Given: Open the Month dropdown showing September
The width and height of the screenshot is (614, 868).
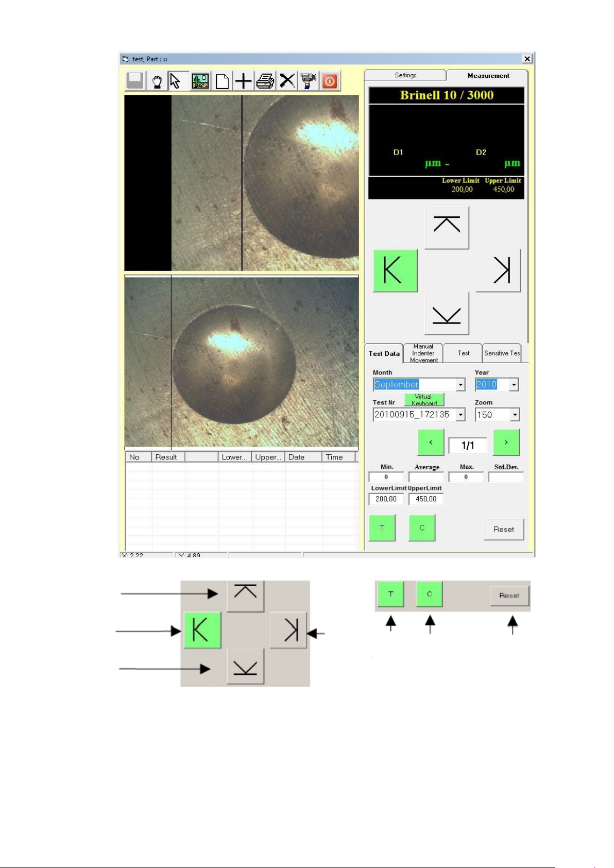Looking at the screenshot, I should pos(460,385).
